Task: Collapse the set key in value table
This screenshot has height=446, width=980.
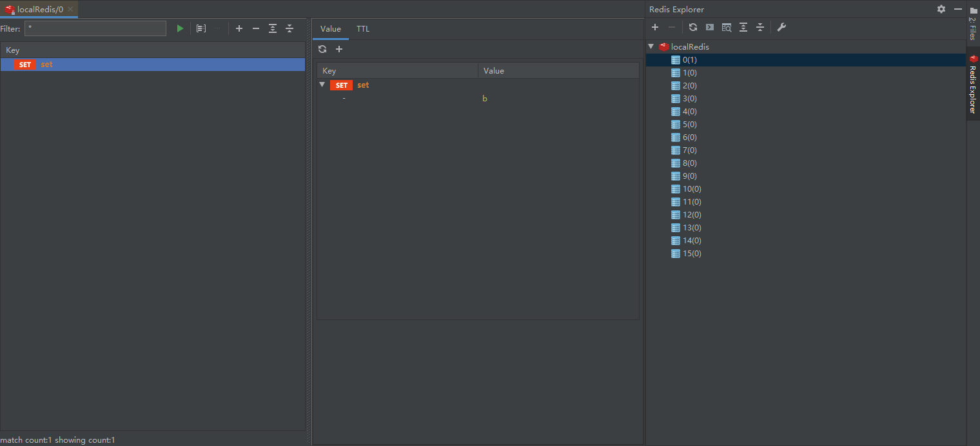Action: (x=322, y=85)
